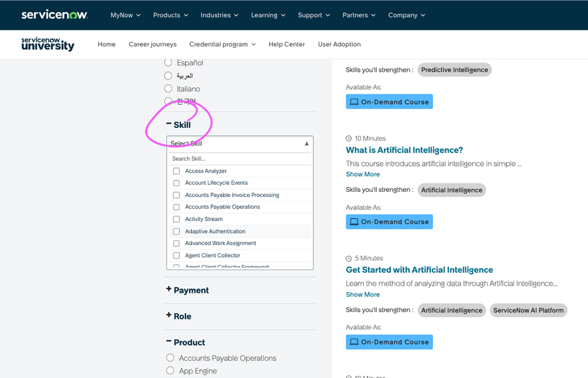
Task: Expand Credential program dropdown
Action: point(222,44)
